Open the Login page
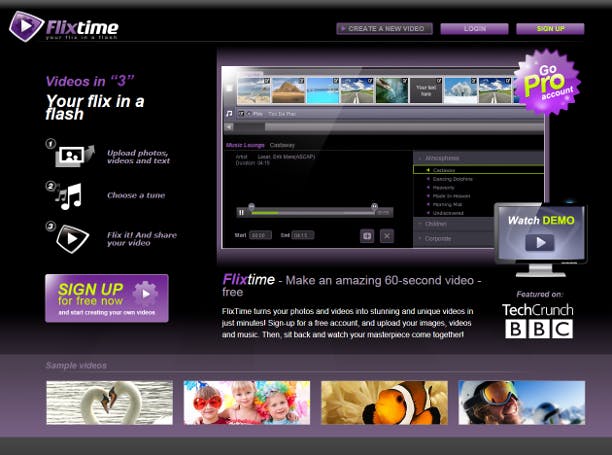This screenshot has height=455, width=612. coord(474,28)
